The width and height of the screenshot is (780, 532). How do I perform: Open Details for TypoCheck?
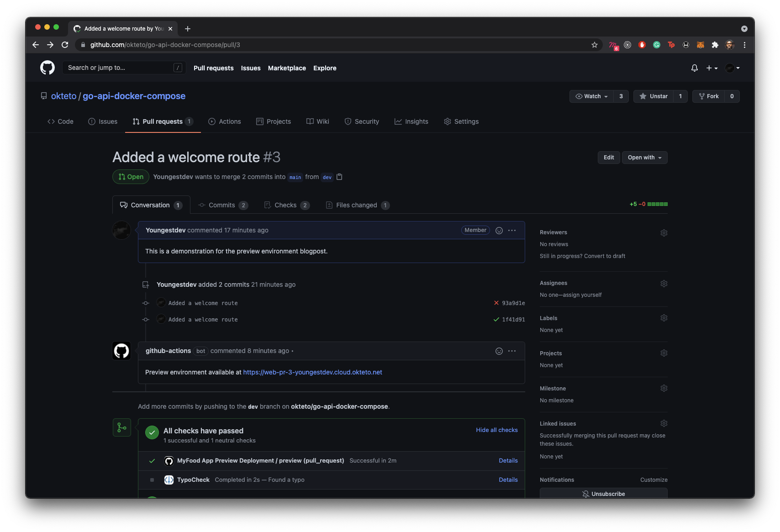coord(508,479)
